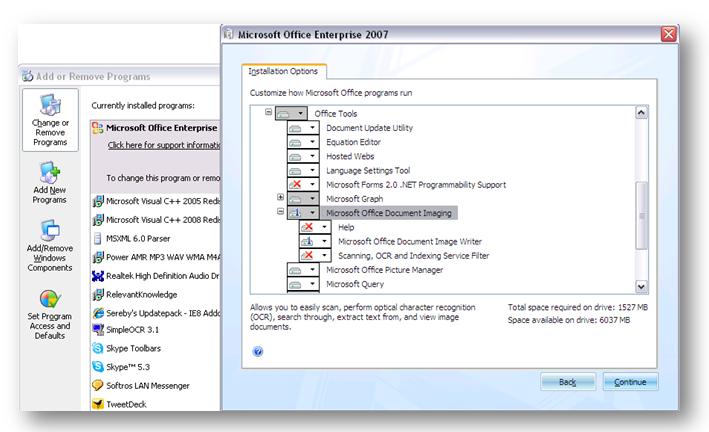The width and height of the screenshot is (709, 432).
Task: Open install state dropdown for Help
Action: coord(315,227)
